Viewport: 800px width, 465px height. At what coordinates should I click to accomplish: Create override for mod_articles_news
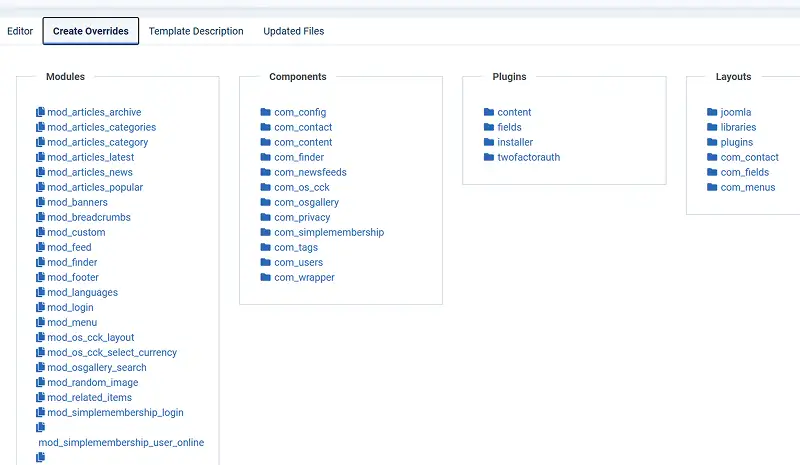pos(90,172)
